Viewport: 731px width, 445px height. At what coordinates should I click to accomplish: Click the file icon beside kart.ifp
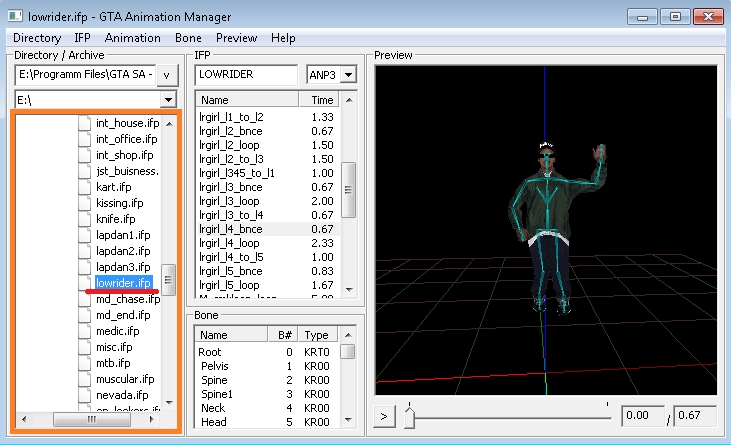pyautogui.click(x=86, y=187)
